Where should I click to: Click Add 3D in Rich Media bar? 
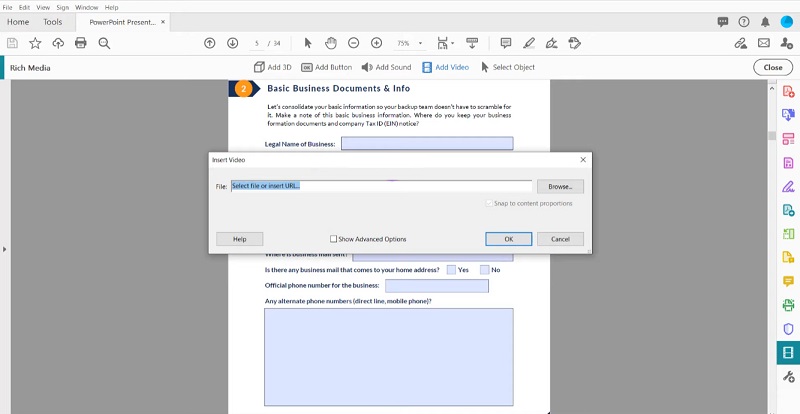click(272, 67)
